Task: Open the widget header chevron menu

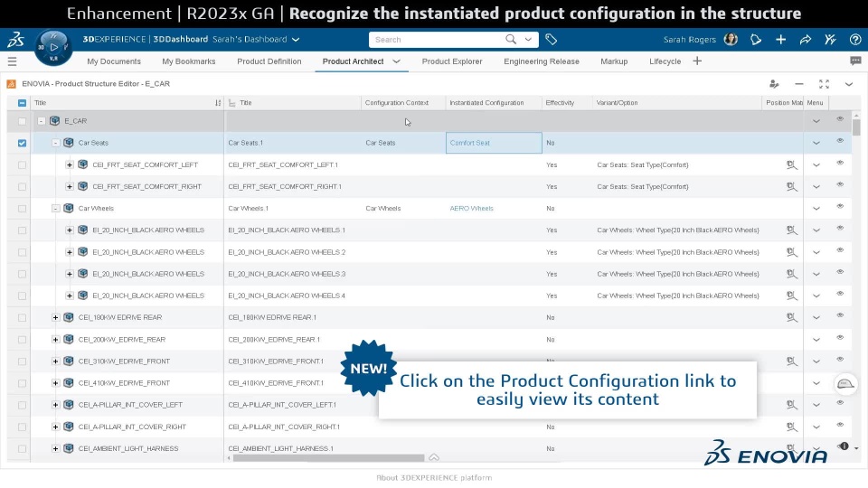Action: [x=849, y=84]
